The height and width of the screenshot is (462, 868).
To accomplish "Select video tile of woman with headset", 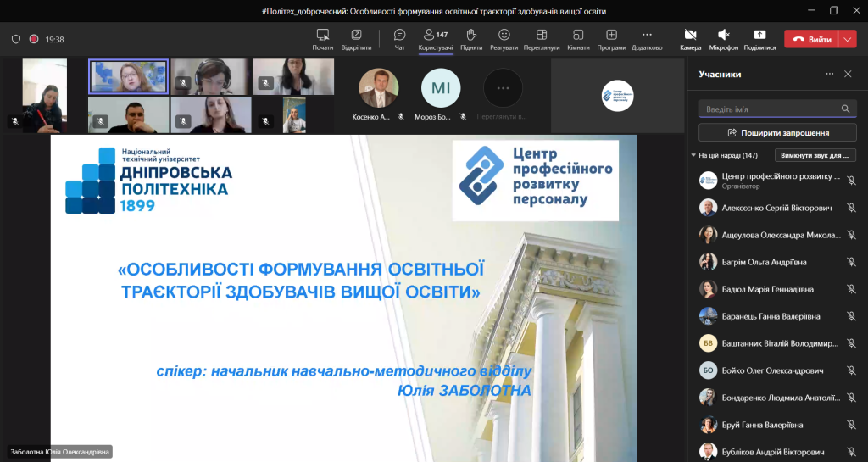I will click(x=211, y=76).
